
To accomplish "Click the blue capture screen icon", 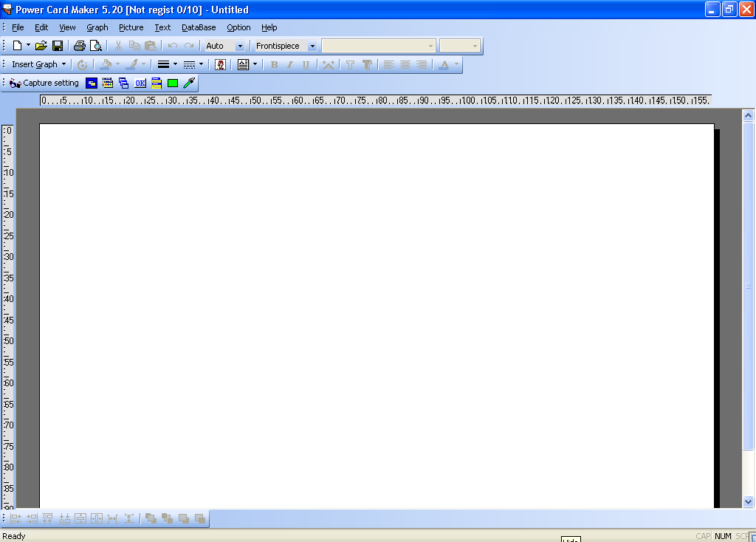I will 91,83.
